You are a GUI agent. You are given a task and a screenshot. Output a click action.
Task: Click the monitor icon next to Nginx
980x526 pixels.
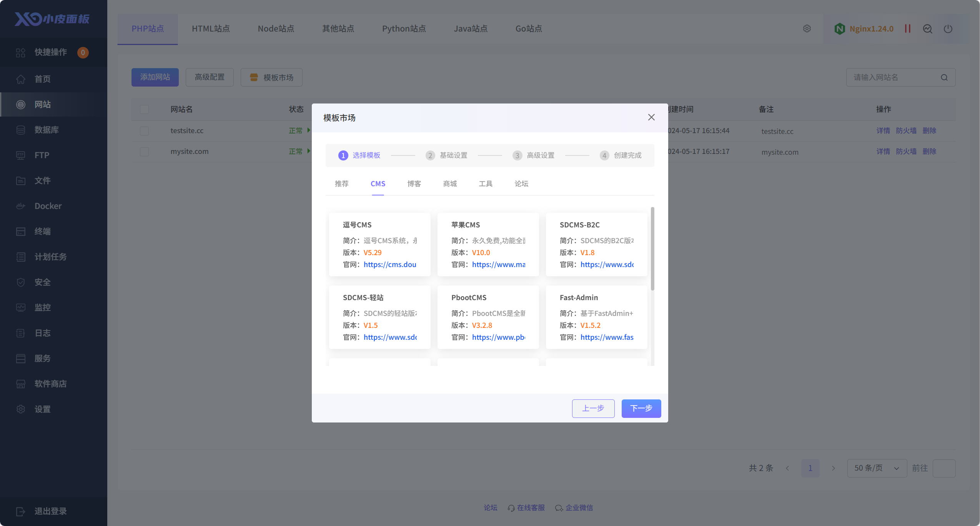click(928, 29)
